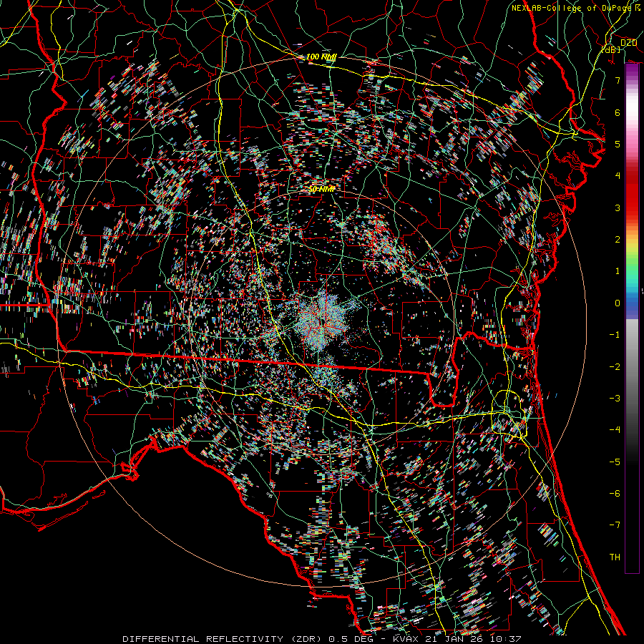This screenshot has height=644, width=644.
Task: Click the ZDR color bar legend
Action: (x=632, y=318)
